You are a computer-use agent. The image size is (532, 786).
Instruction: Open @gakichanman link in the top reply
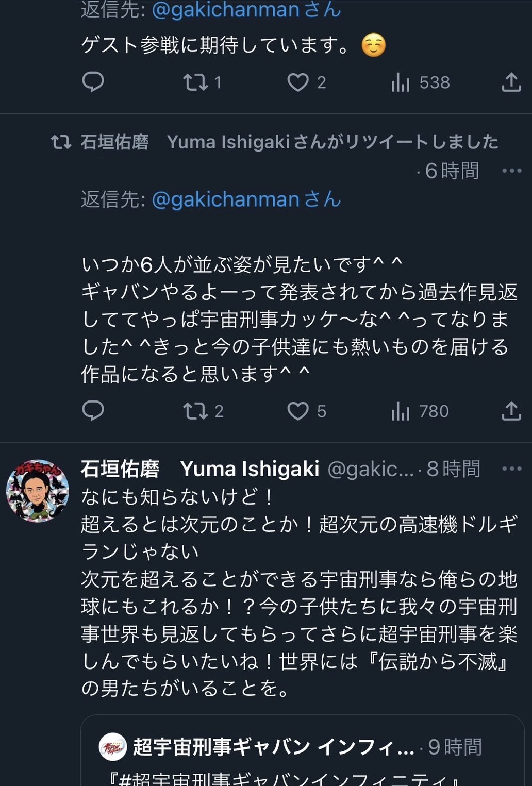pos(225,10)
